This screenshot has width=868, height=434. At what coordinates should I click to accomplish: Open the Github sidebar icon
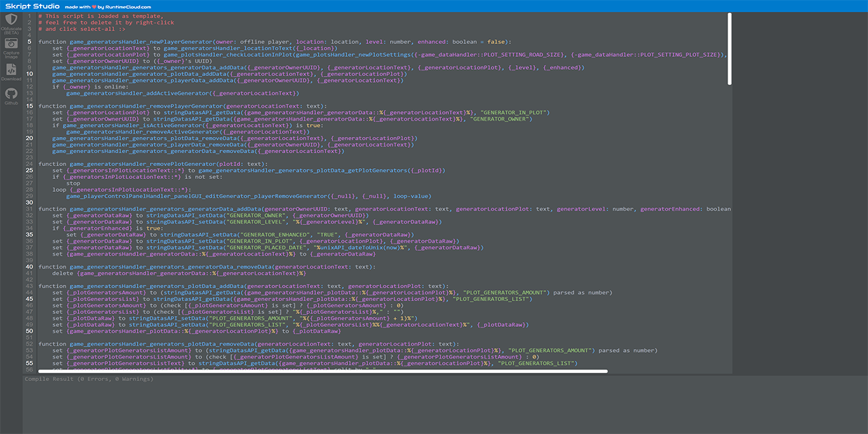[x=11, y=96]
